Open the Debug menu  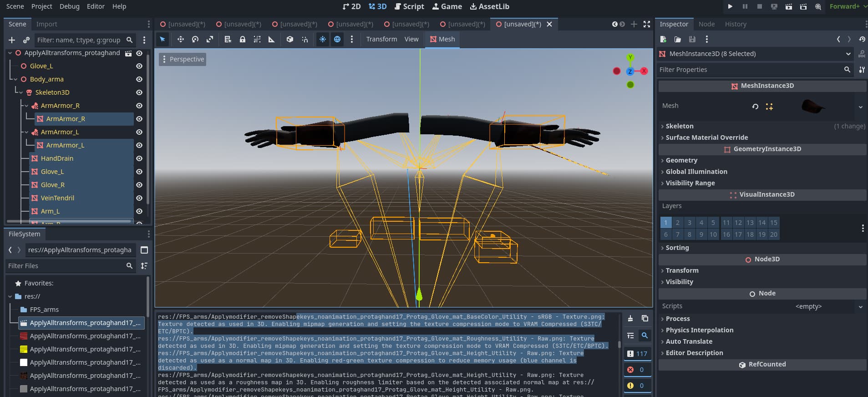pos(69,6)
